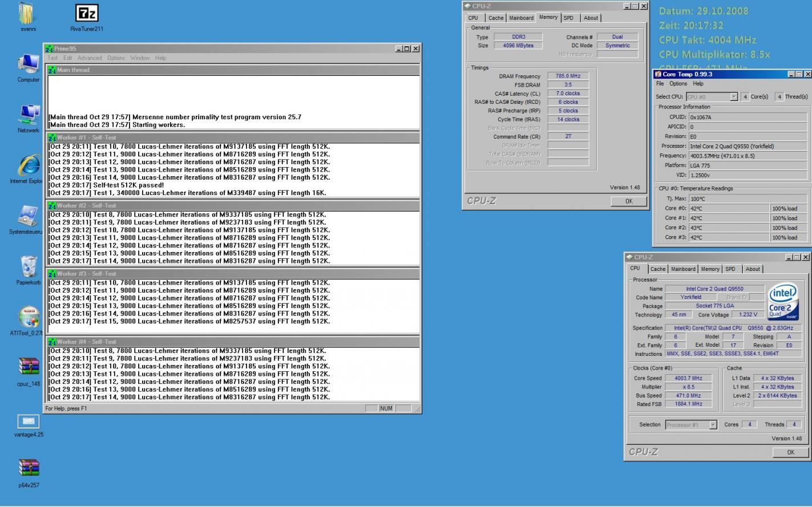This screenshot has width=812, height=507.
Task: Click 'Self-test 512K passed!' line in Worker #1
Action: [x=106, y=185]
